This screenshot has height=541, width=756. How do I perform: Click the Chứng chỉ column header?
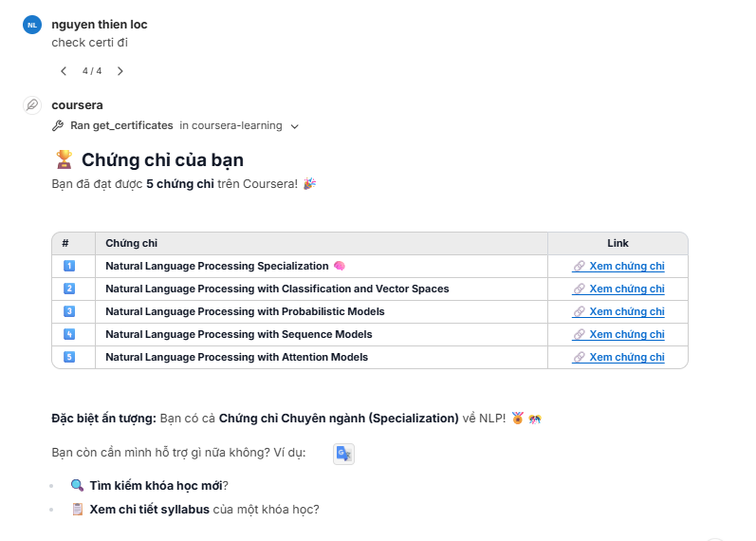click(x=132, y=243)
